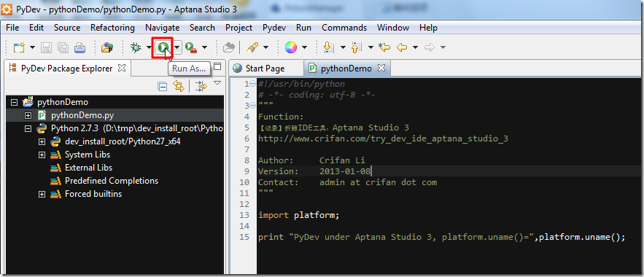644x277 pixels.
Task: Click the 'Crifan Li' author text
Action: (x=342, y=160)
